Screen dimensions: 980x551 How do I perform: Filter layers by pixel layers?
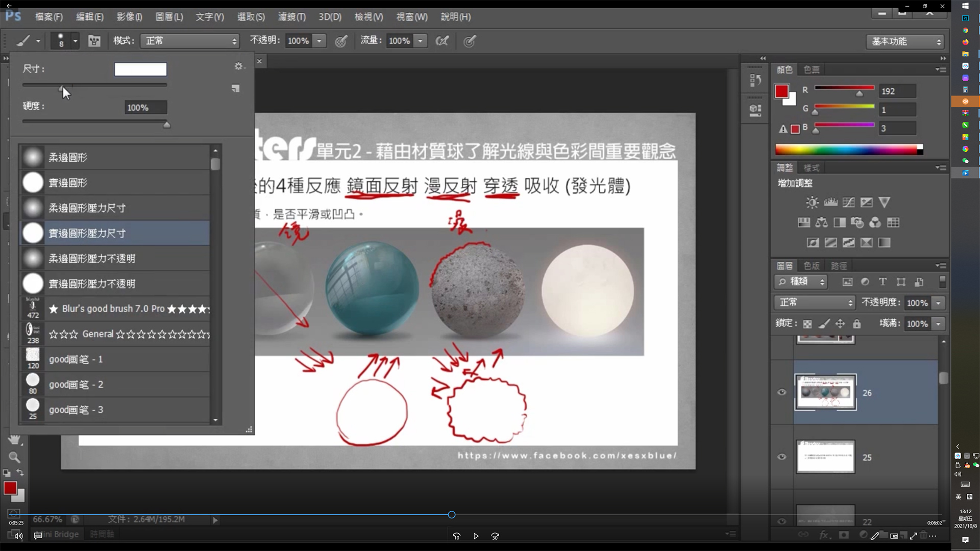click(x=847, y=282)
